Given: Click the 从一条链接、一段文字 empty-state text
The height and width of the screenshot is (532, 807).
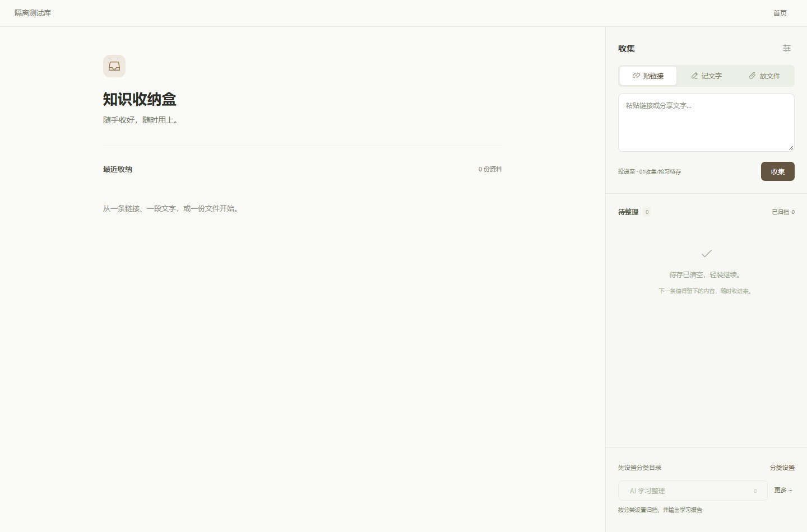Looking at the screenshot, I should click(x=171, y=208).
